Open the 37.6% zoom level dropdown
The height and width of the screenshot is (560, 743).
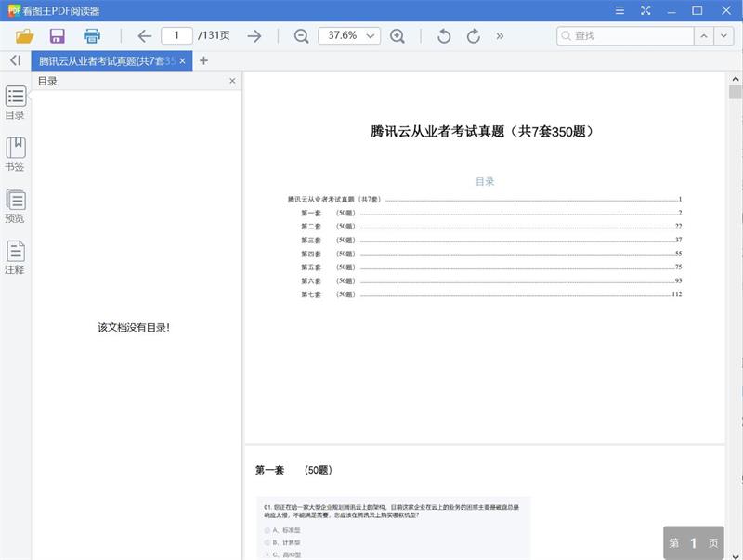[x=349, y=36]
